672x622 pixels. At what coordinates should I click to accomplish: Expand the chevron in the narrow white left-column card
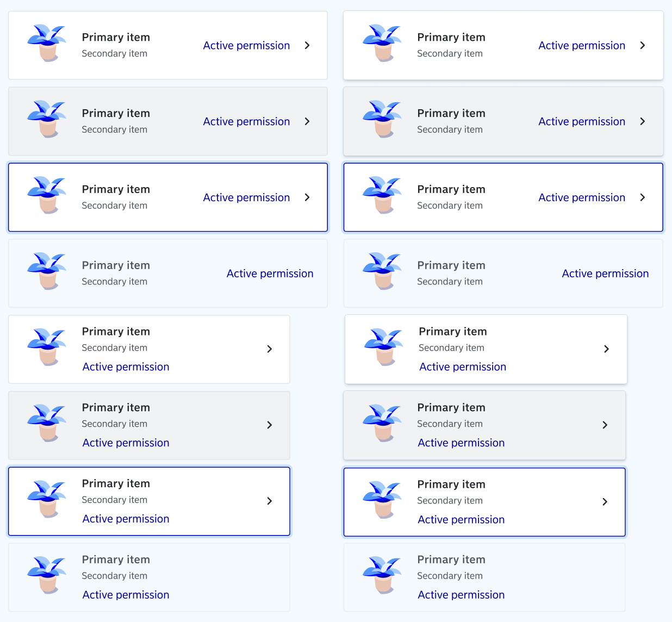[x=270, y=349]
